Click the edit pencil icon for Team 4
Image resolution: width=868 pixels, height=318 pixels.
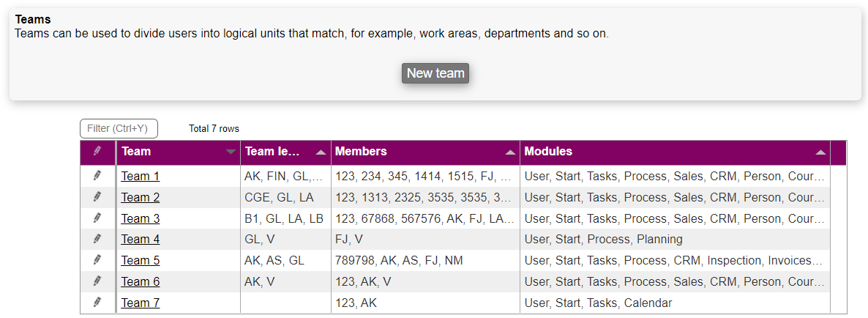coord(97,239)
